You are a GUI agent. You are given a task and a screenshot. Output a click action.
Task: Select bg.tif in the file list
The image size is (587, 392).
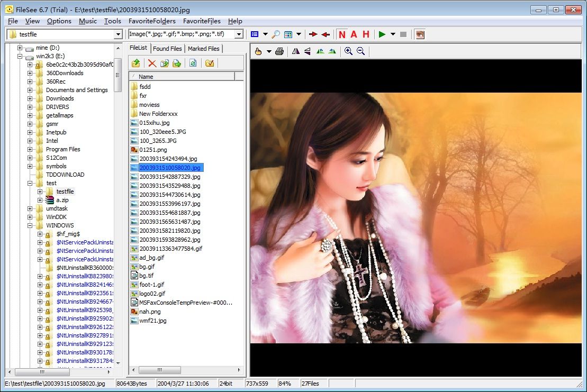tap(147, 276)
